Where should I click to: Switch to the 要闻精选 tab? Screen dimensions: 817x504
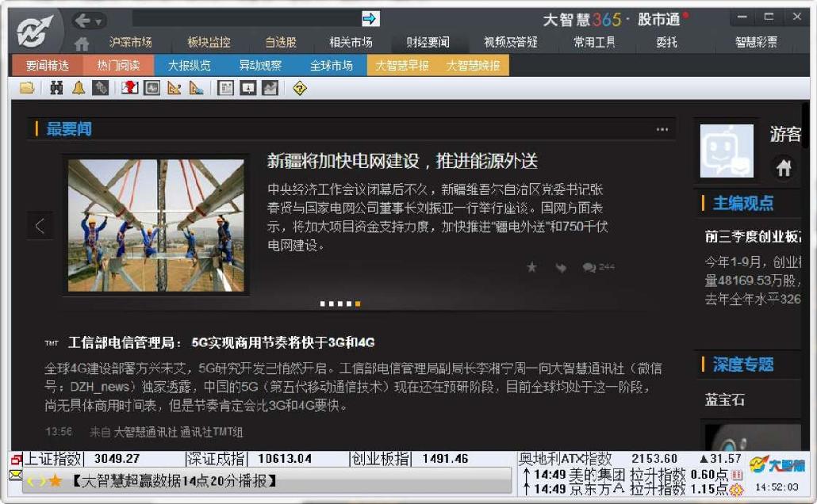(x=47, y=66)
